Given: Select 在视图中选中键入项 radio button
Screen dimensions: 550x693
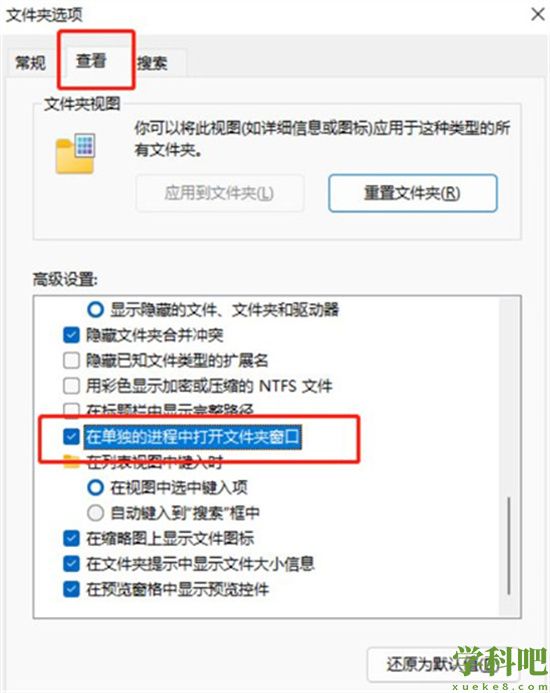Looking at the screenshot, I should coord(95,487).
